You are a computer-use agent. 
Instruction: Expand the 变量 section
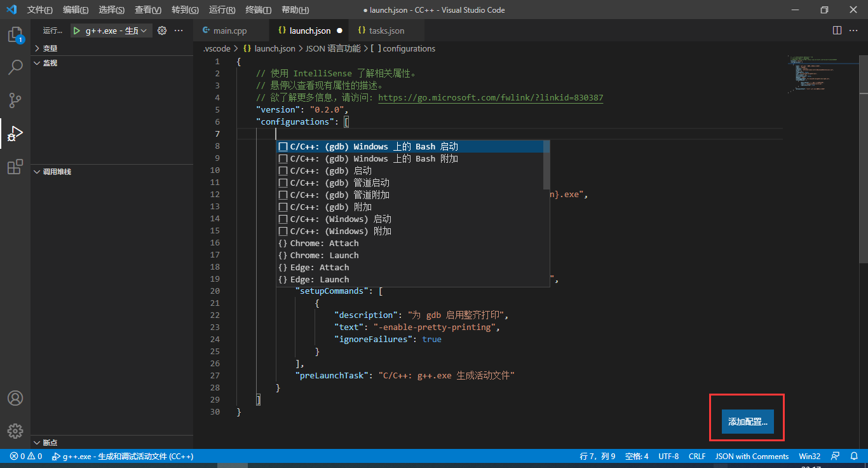point(111,48)
